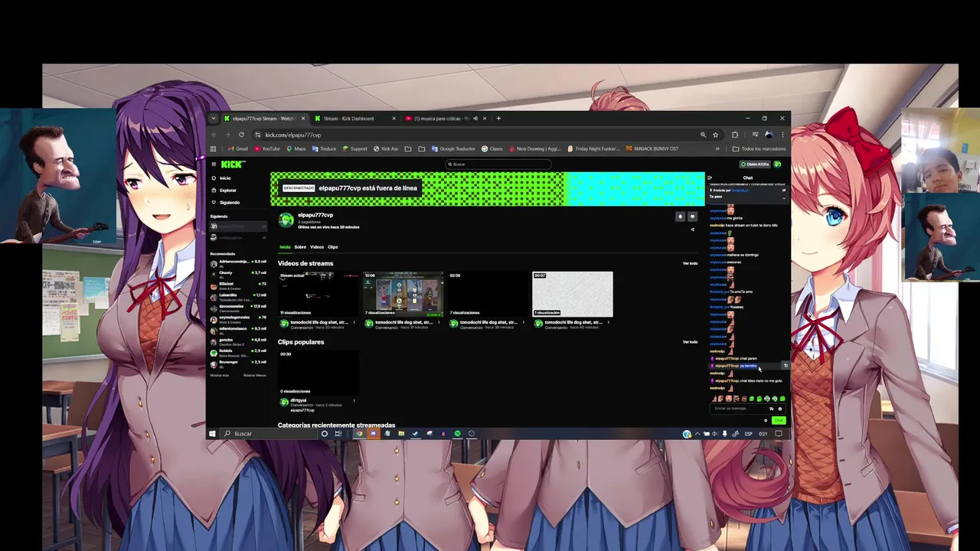The width and height of the screenshot is (980, 551).
Task: Click the zoom magnifier icon in address bar
Action: 703,135
